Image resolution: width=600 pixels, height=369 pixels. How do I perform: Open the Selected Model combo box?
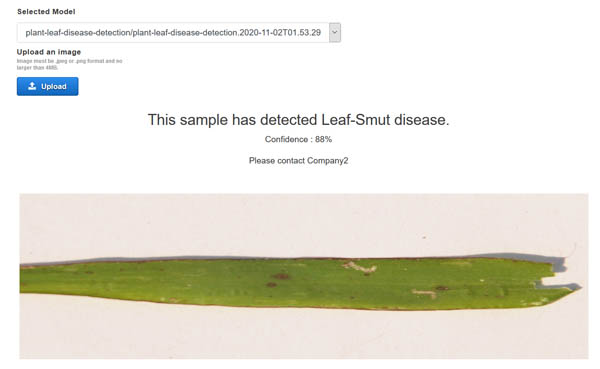pos(179,33)
